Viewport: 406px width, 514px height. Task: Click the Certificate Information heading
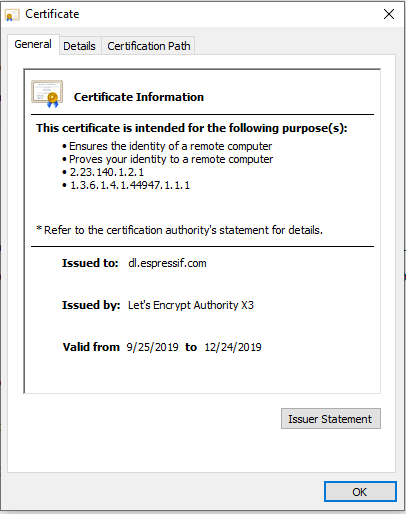[139, 97]
